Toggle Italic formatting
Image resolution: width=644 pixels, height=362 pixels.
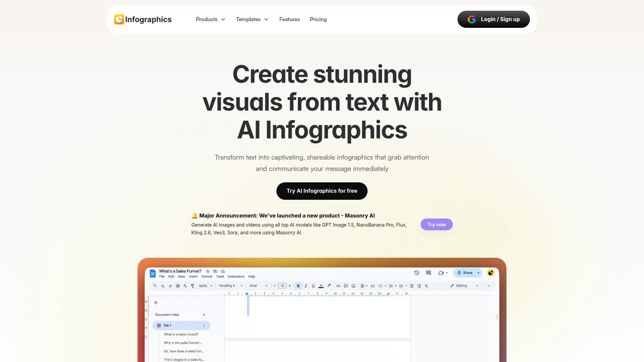(306, 286)
